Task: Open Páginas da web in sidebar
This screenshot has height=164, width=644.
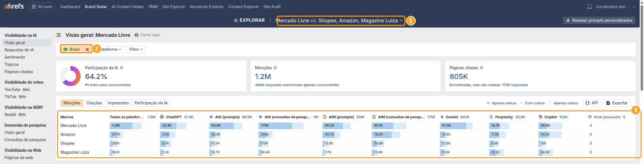Action: coord(19,158)
